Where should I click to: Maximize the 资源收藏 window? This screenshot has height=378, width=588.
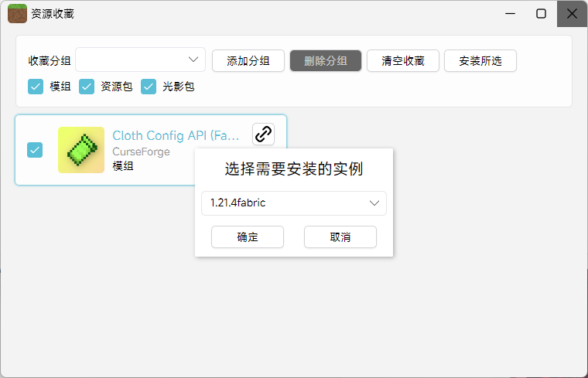point(541,14)
